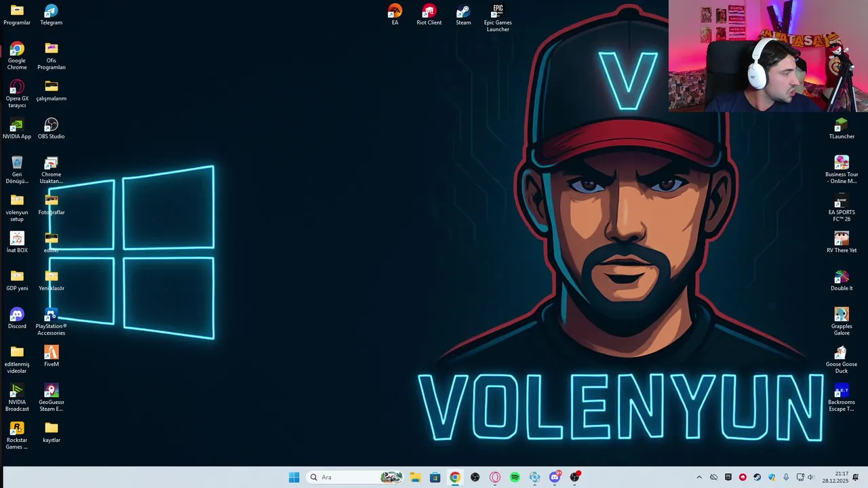Launch the FiveM desktop shortcut
The image size is (868, 488).
click(x=51, y=356)
